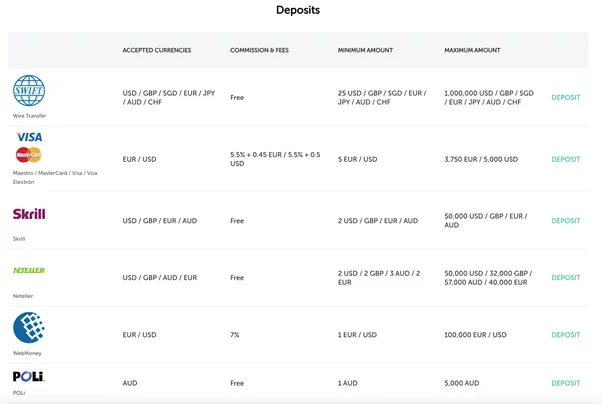Select the 7% WebMoney fee cell
This screenshot has height=404, width=602.
(235, 335)
